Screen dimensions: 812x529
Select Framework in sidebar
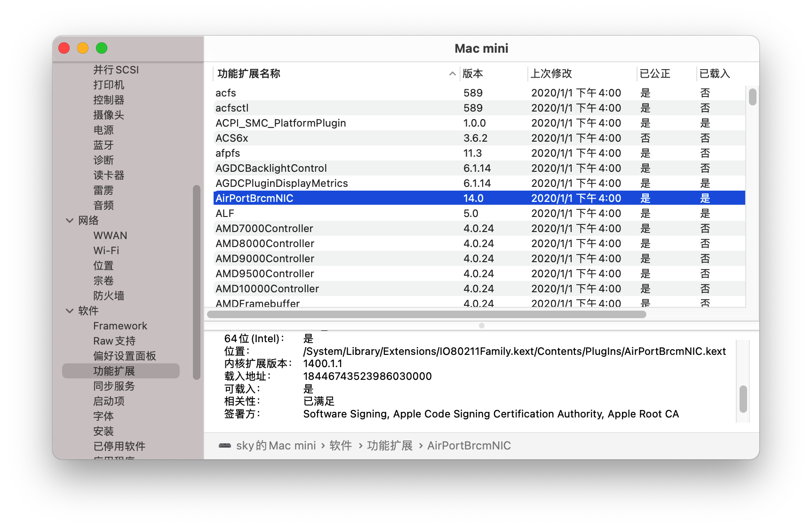click(120, 326)
